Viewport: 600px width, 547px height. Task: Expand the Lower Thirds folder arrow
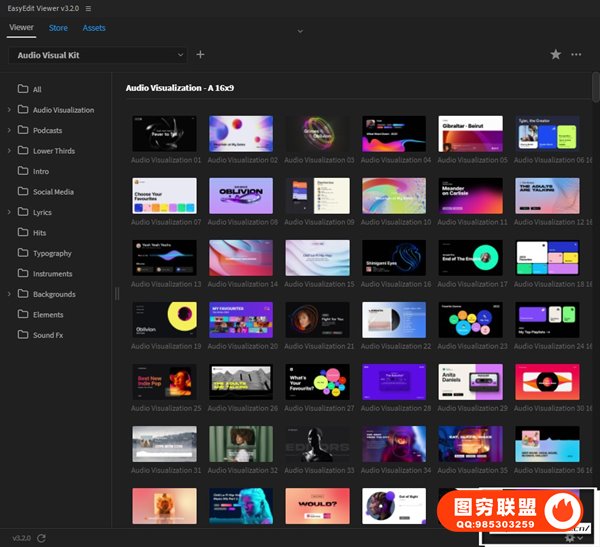(x=10, y=151)
